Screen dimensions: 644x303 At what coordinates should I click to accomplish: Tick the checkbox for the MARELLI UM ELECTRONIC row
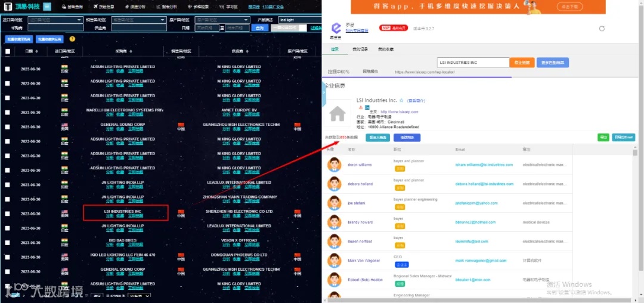7,112
